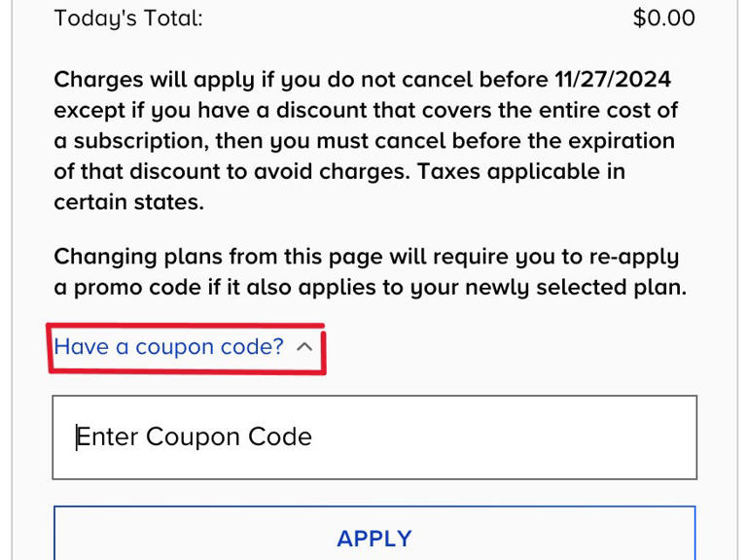Viewport: 747px width, 560px height.
Task: Click the "re-apply" word in plans notice
Action: tap(633, 258)
